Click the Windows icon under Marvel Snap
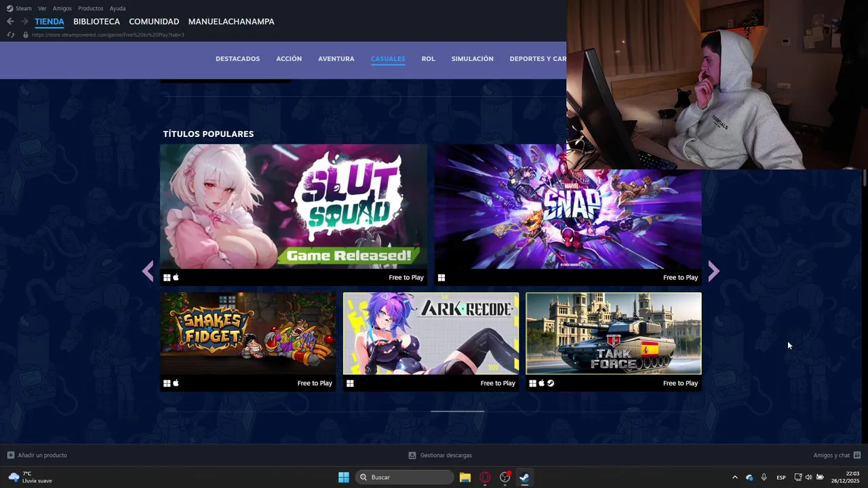 pos(441,277)
